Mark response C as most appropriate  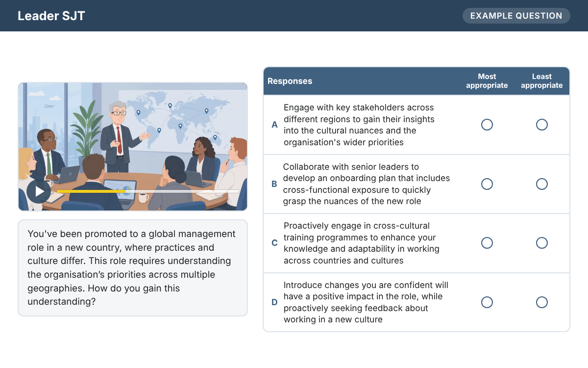click(487, 243)
